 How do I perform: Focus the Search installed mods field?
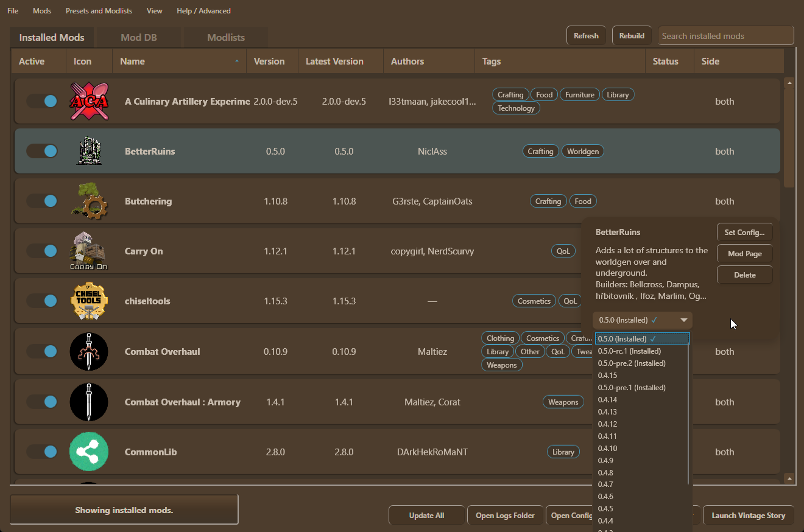[725, 36]
